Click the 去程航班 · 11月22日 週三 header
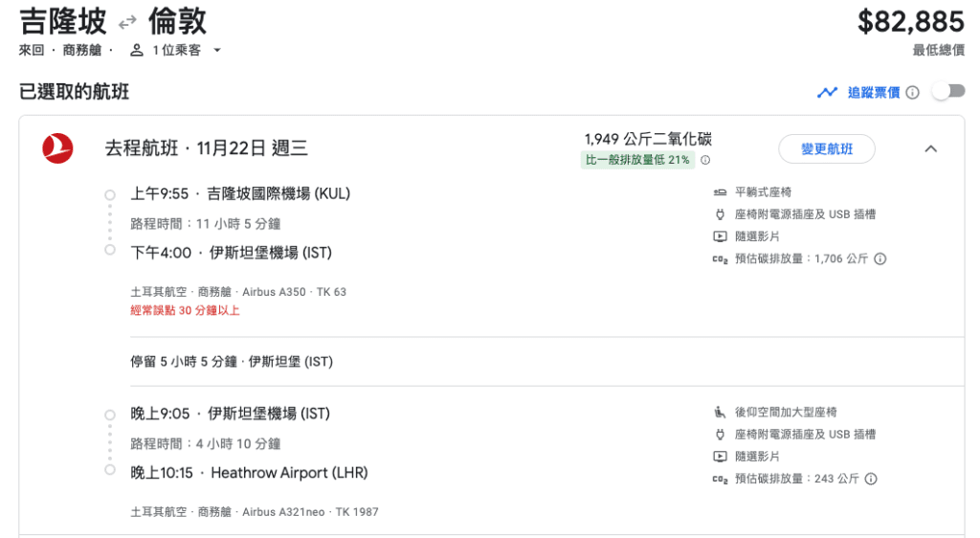The height and width of the screenshot is (538, 980). coord(207,148)
